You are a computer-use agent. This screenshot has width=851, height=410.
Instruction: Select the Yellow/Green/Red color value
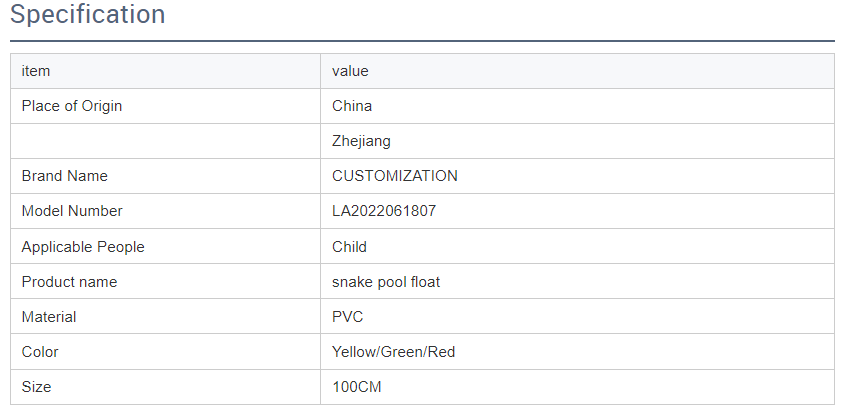pyautogui.click(x=394, y=352)
